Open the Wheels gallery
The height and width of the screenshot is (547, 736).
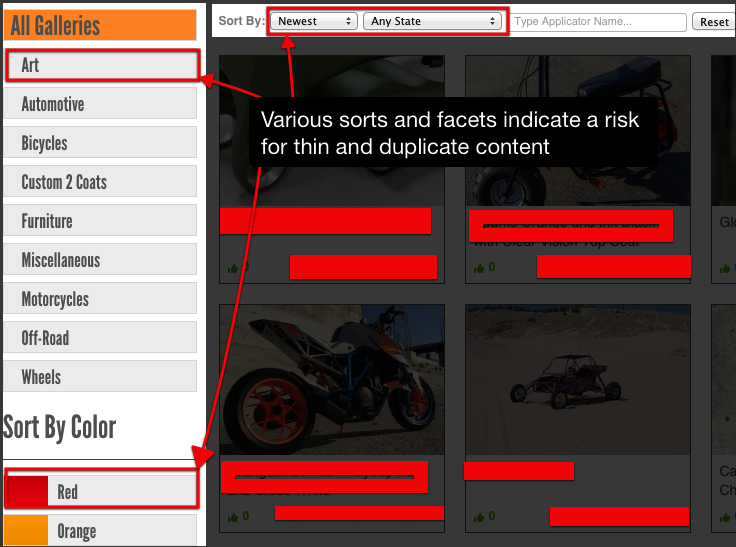100,377
